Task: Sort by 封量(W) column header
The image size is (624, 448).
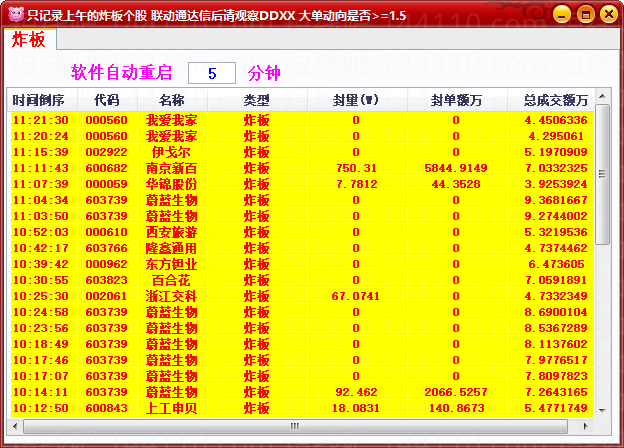Action: 356,100
